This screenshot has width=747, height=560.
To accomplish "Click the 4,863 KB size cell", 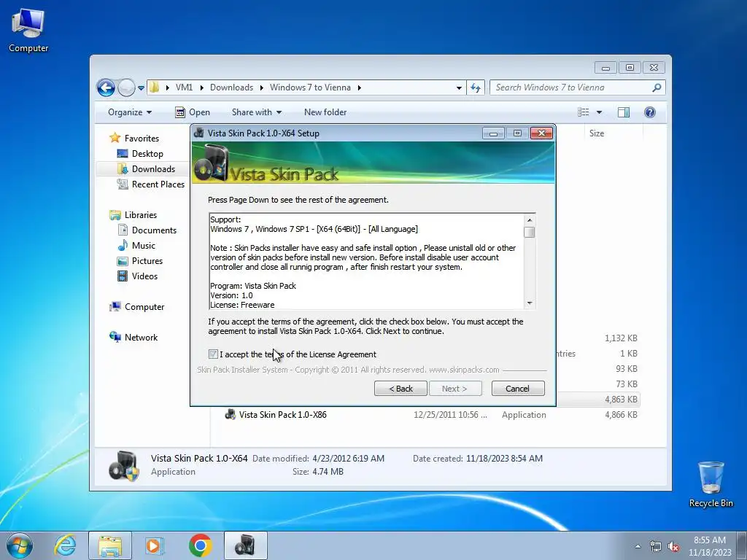I will click(621, 400).
